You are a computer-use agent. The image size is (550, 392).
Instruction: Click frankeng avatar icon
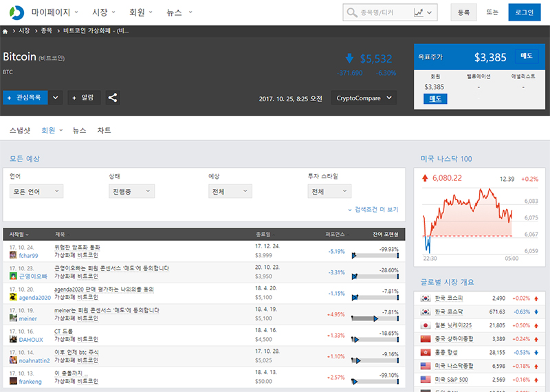click(13, 381)
